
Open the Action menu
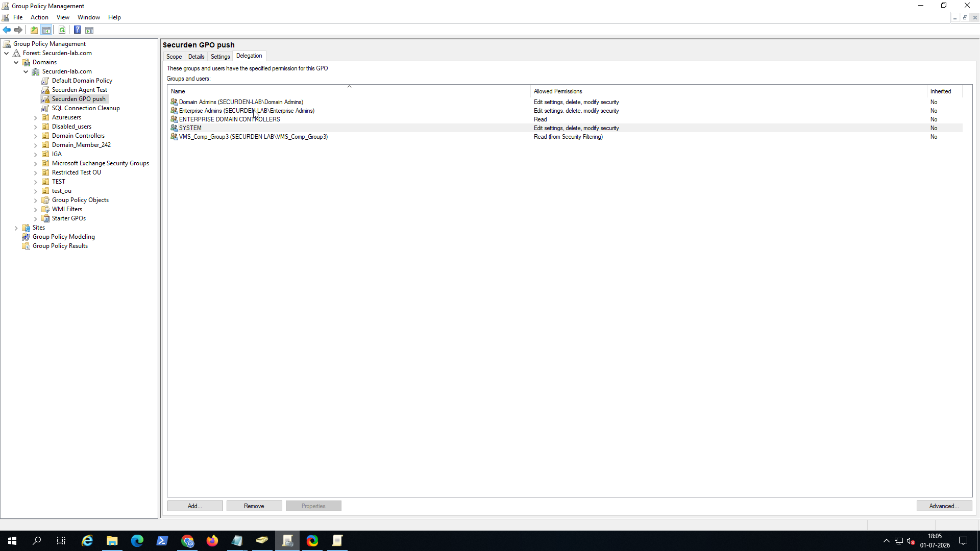click(x=39, y=17)
